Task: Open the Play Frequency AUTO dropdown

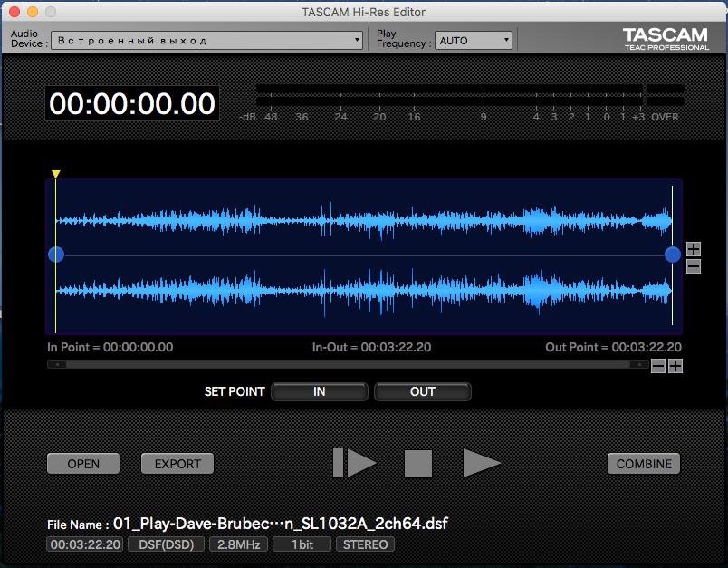Action: [x=473, y=41]
